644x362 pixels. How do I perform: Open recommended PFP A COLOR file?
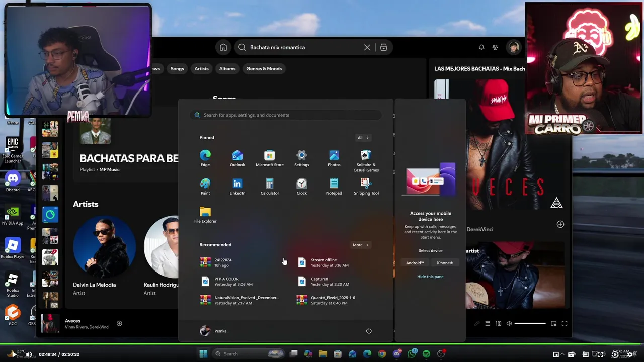239,282
